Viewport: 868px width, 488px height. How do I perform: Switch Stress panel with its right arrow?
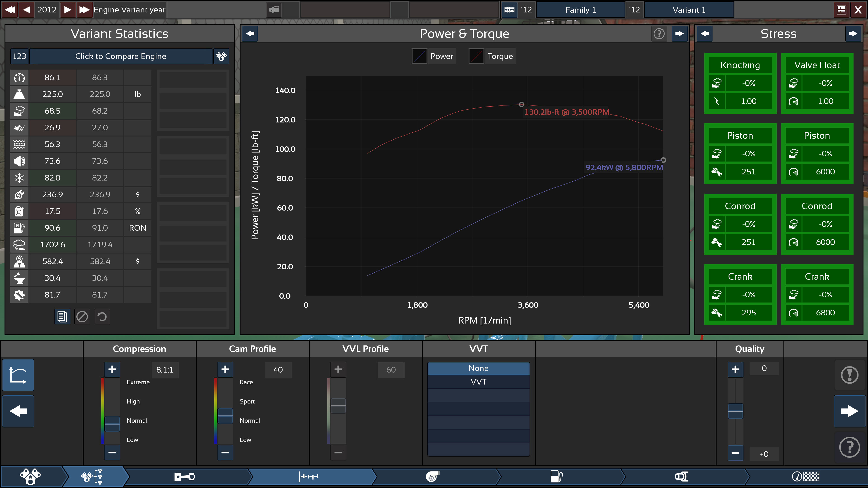pos(853,33)
